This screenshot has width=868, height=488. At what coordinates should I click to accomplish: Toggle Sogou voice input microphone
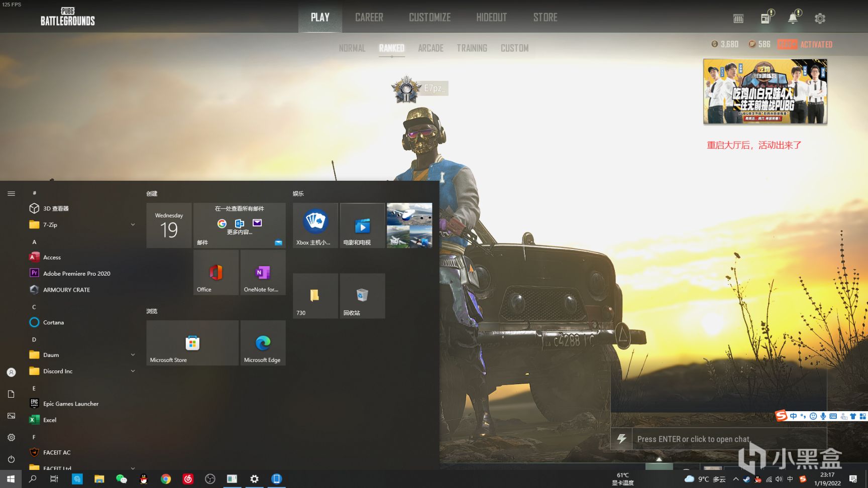pos(823,416)
